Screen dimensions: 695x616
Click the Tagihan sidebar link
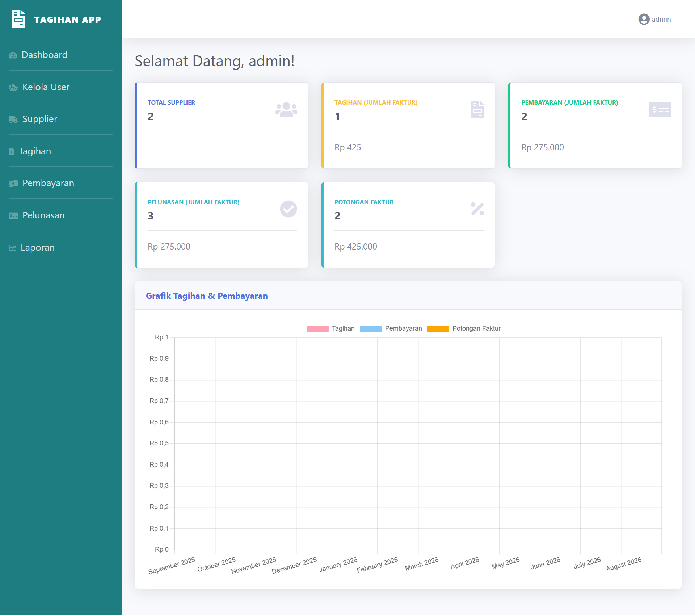point(35,151)
